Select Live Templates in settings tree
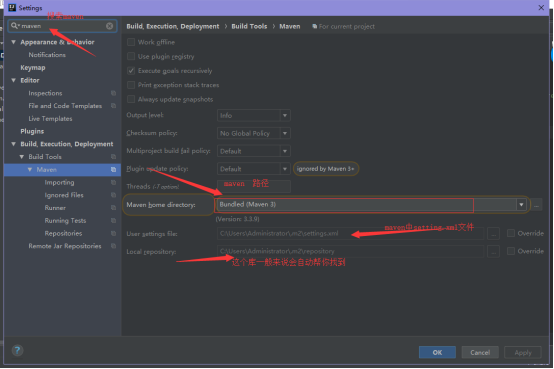This screenshot has height=369, width=554. [50, 118]
